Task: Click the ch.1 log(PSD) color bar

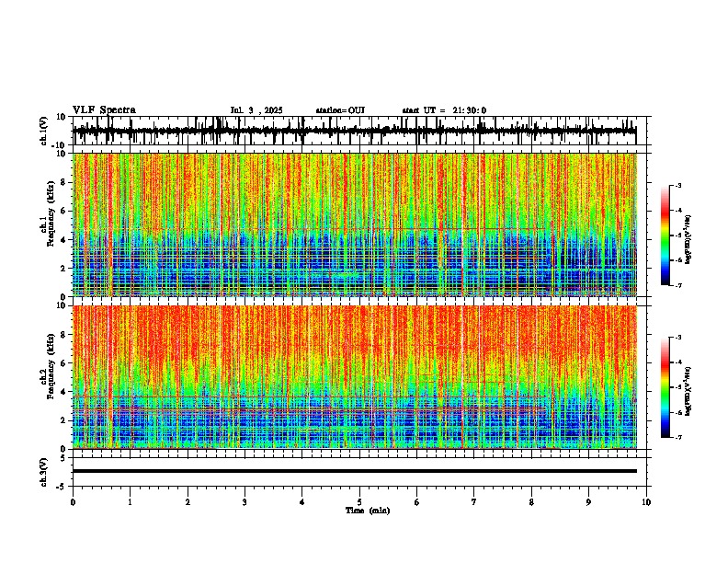Action: coord(665,236)
